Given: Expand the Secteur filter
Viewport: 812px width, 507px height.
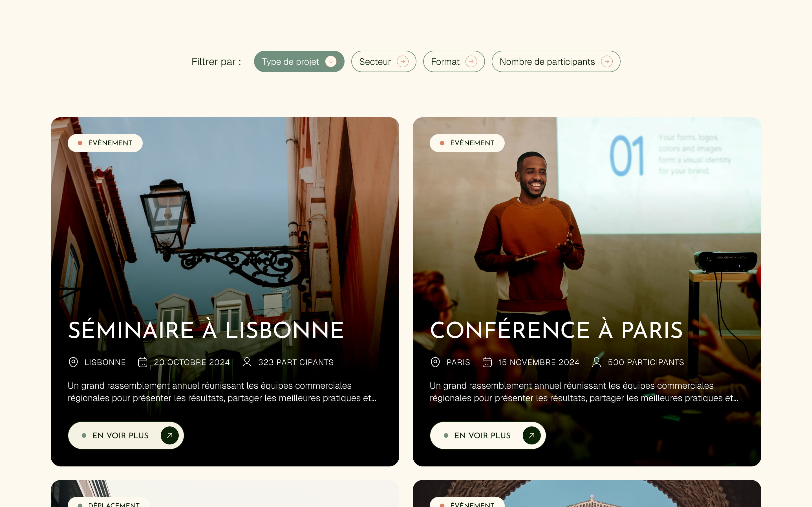Looking at the screenshot, I should tap(383, 61).
